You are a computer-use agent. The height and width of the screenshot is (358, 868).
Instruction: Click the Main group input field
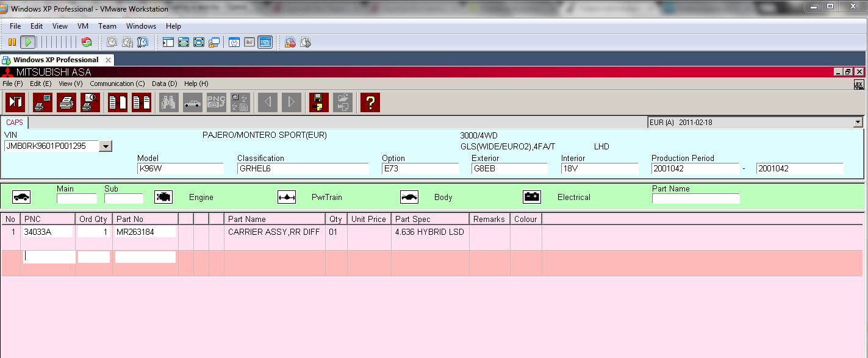click(77, 199)
